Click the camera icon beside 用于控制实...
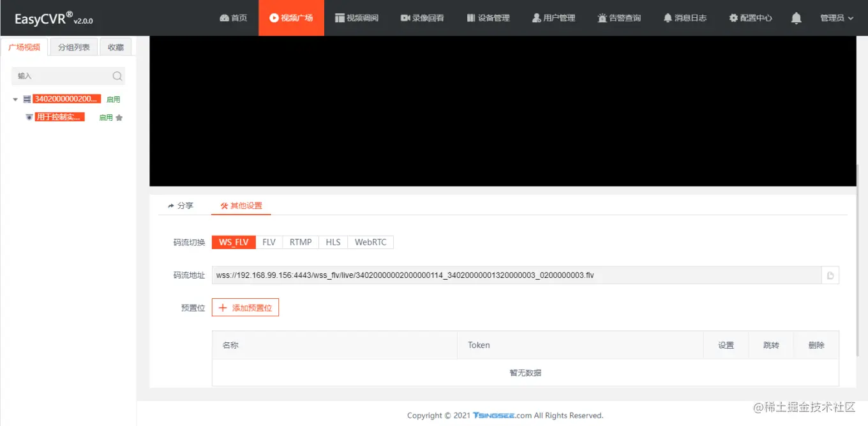The height and width of the screenshot is (426, 868). pyautogui.click(x=29, y=118)
